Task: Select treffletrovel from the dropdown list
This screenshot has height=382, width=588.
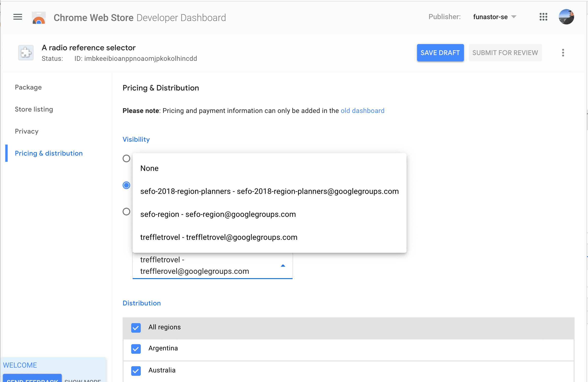Action: (219, 237)
